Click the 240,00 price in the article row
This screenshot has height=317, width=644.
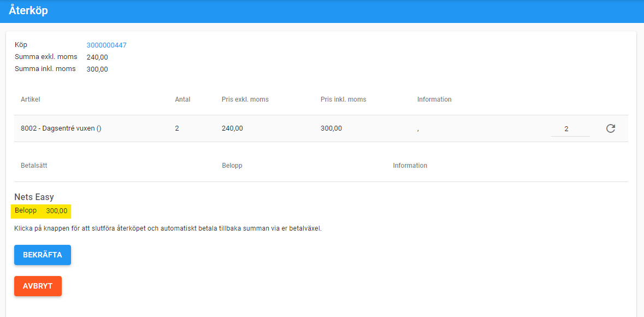tap(232, 128)
